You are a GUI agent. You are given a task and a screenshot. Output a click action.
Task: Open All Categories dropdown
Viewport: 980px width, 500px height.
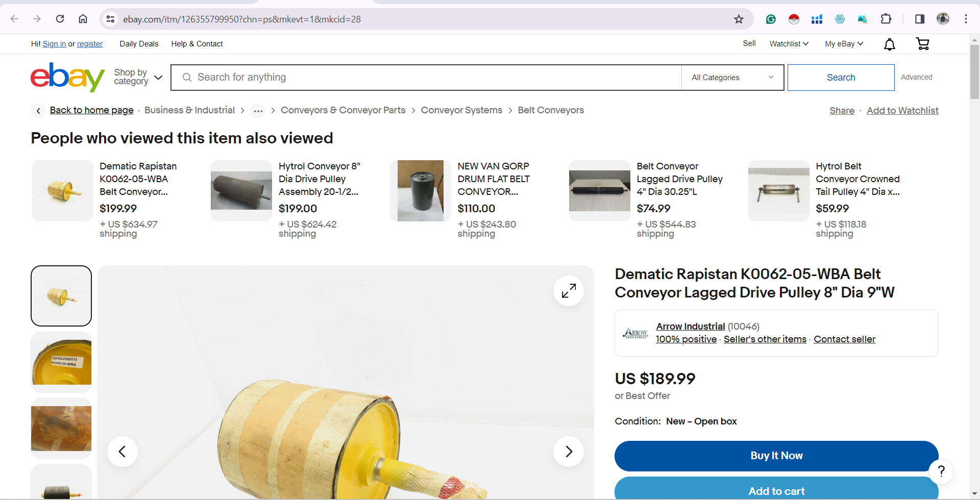[732, 78]
